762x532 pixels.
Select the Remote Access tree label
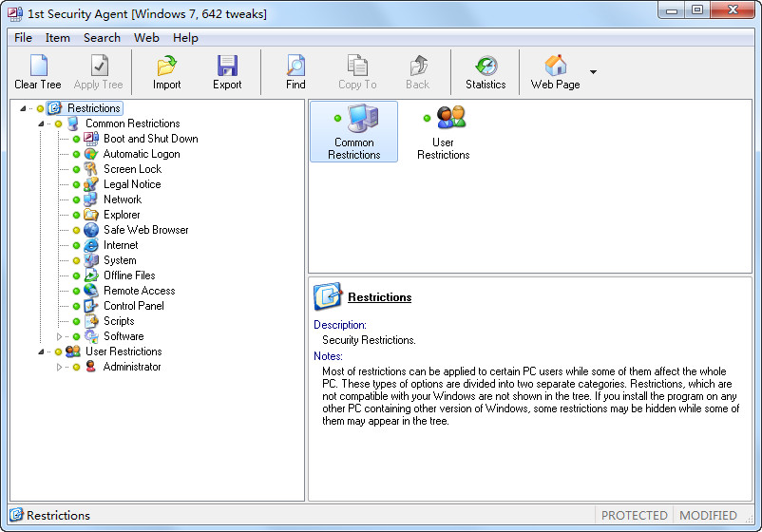tap(139, 291)
